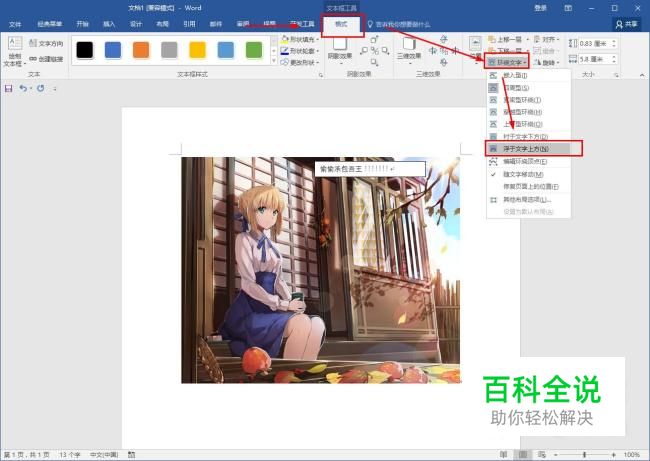Select the yellow text box style swatch
The height and width of the screenshot is (461, 650).
[197, 50]
